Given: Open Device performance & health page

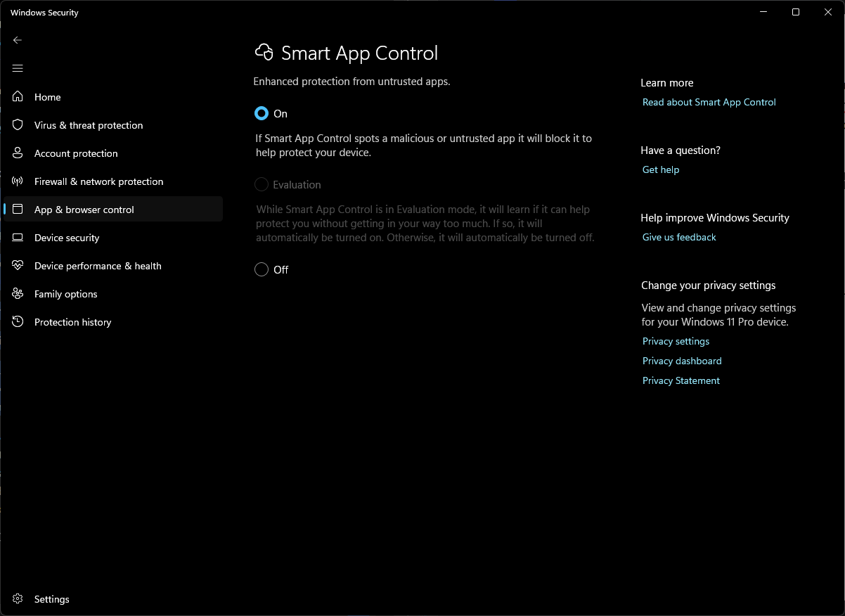Looking at the screenshot, I should (113, 266).
